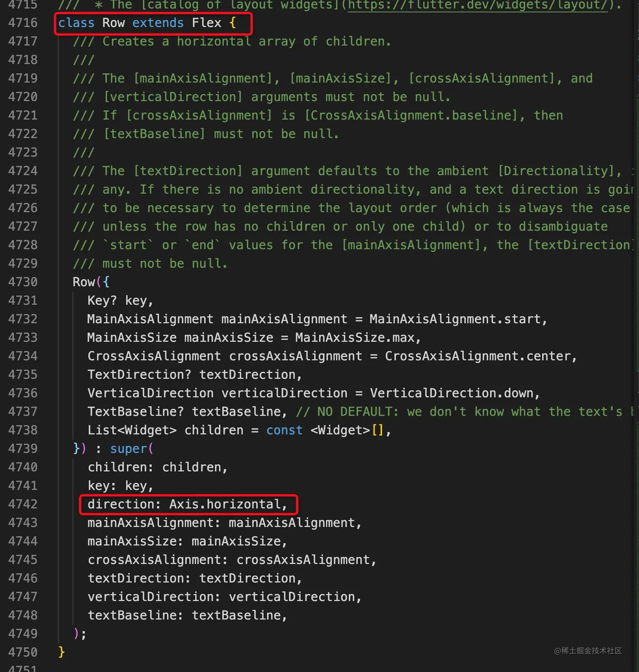The width and height of the screenshot is (639, 672).
Task: Click 'extends' keyword on line 4716
Action: tap(158, 23)
